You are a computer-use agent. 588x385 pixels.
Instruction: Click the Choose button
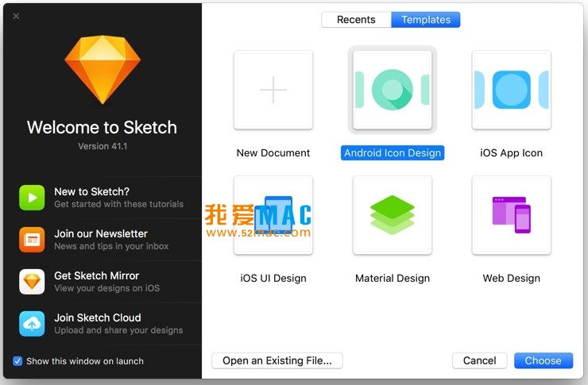pos(544,360)
